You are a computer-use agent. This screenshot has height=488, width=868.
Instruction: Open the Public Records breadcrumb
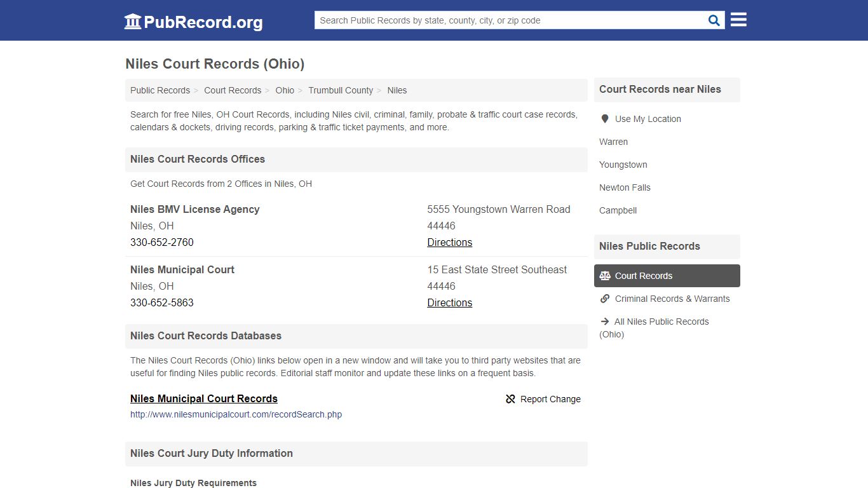click(x=160, y=90)
